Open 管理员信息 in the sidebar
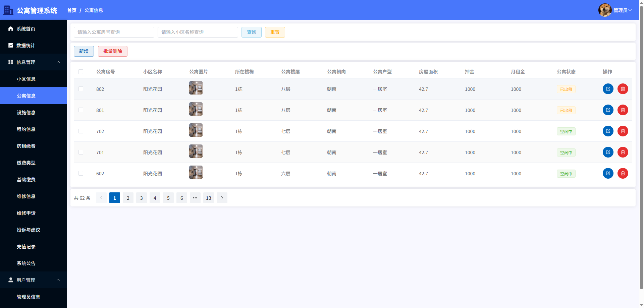 [34, 297]
